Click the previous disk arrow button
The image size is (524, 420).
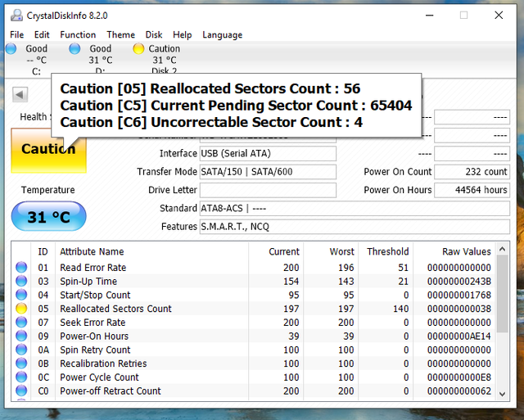20,94
